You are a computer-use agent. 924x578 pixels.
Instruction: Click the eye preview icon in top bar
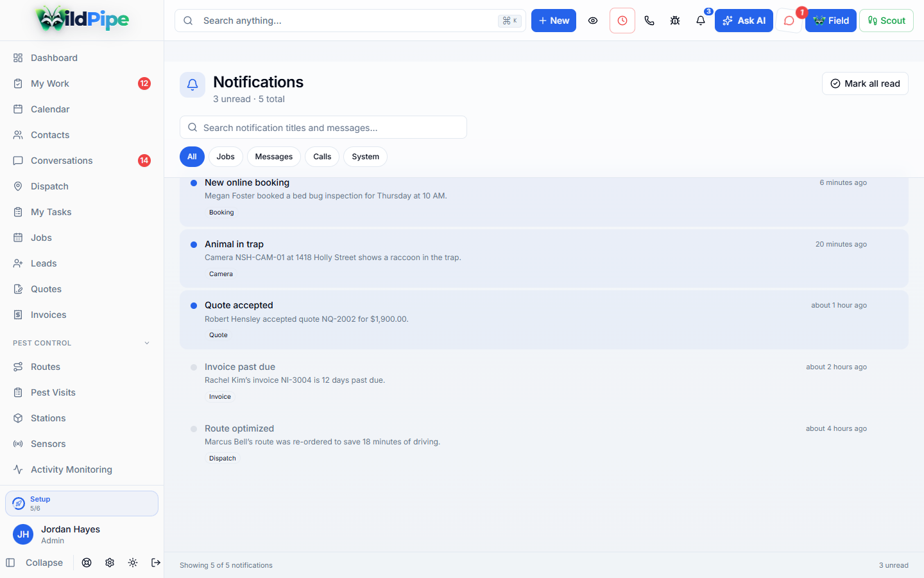click(x=593, y=21)
